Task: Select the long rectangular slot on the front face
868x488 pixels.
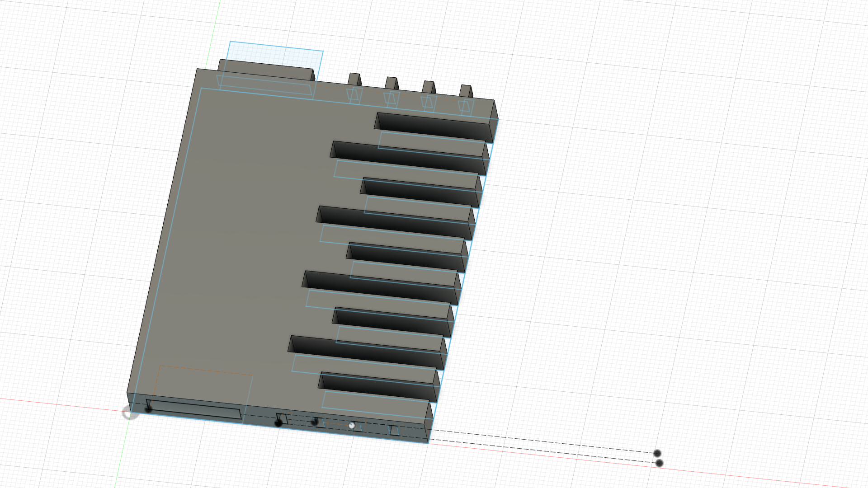Action: tap(194, 409)
